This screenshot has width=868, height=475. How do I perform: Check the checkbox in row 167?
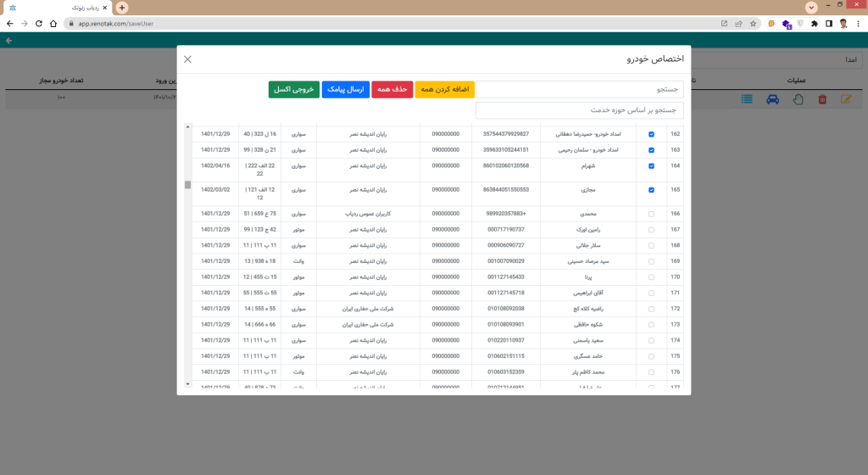(x=651, y=230)
